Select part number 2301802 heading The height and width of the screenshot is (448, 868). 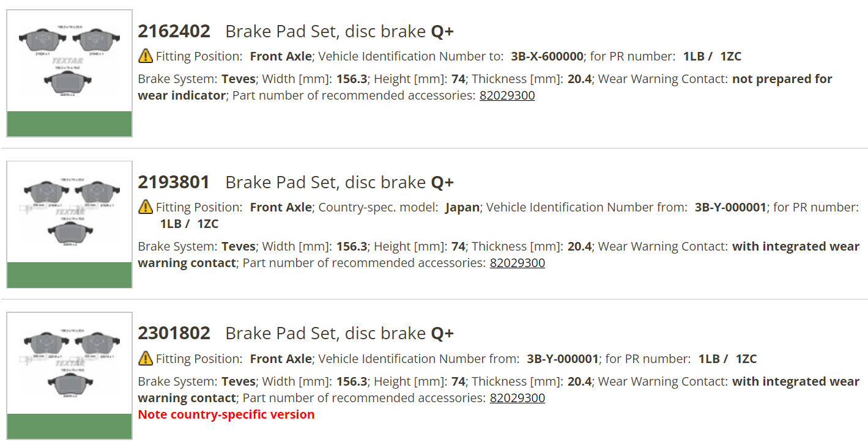(x=174, y=333)
